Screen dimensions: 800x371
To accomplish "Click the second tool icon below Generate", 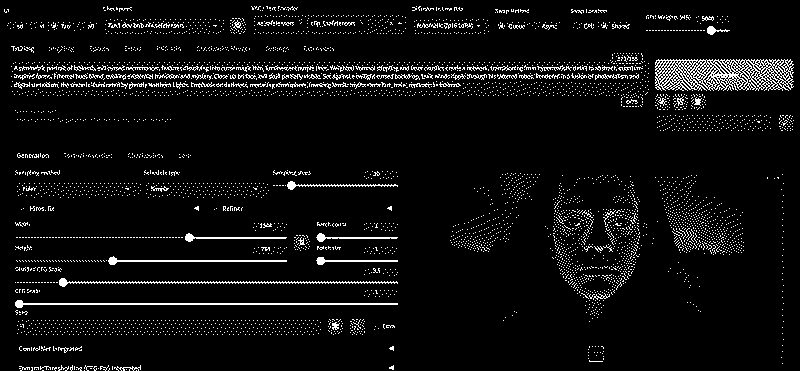I will pyautogui.click(x=680, y=102).
